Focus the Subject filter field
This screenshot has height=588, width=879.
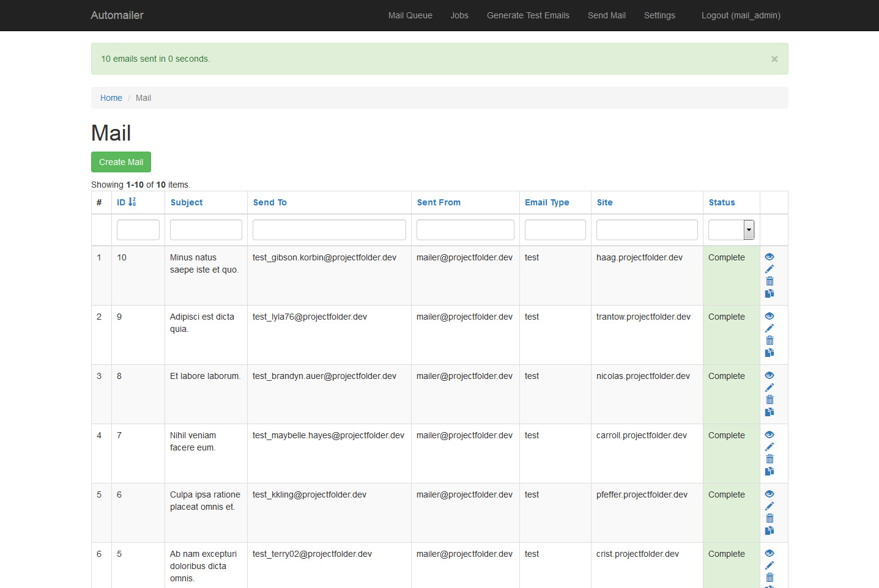(206, 230)
